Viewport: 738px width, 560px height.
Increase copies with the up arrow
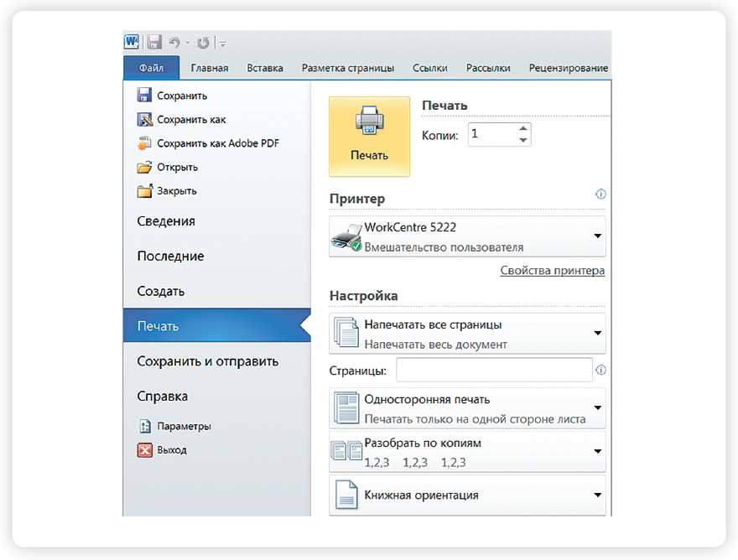523,128
